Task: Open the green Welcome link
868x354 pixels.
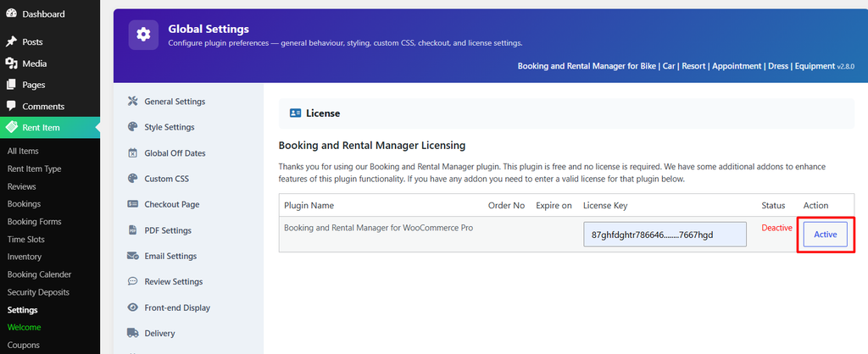Action: click(x=24, y=327)
